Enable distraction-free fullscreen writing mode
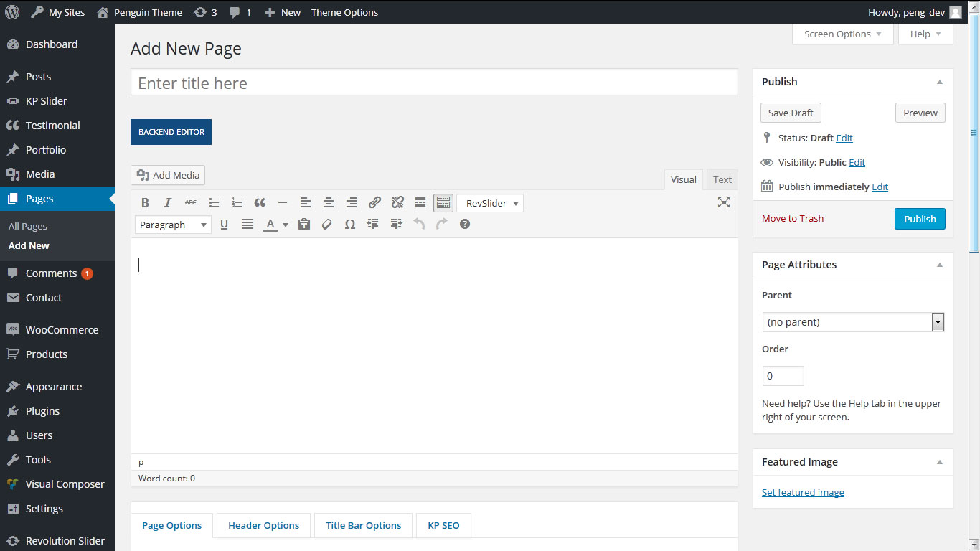Viewport: 980px width, 551px height. point(724,202)
